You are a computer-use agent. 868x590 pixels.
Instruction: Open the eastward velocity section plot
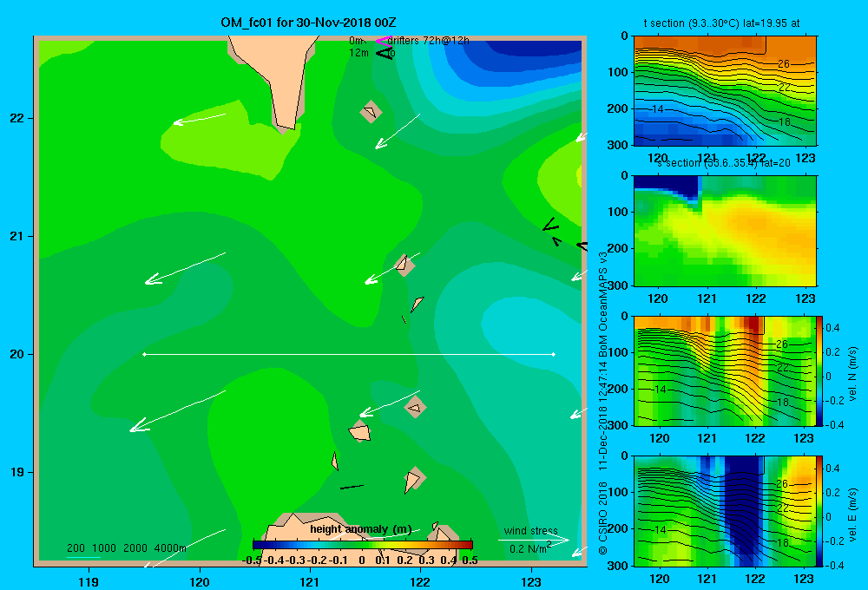(725, 511)
